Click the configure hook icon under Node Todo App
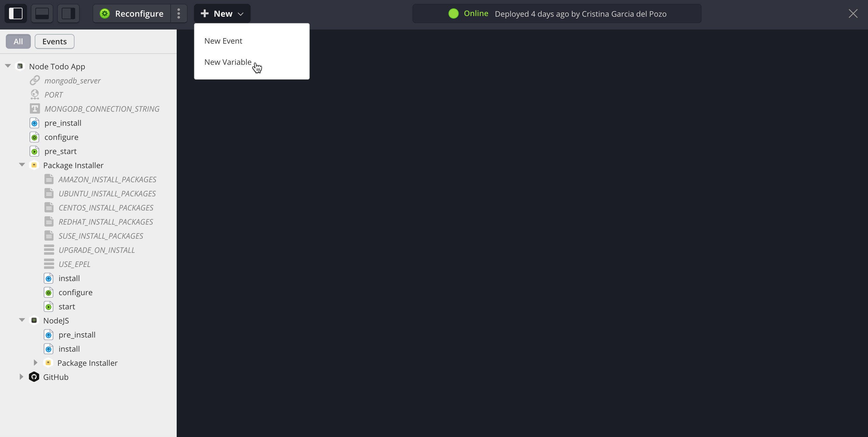Screen dimensions: 868x437 pos(35,137)
